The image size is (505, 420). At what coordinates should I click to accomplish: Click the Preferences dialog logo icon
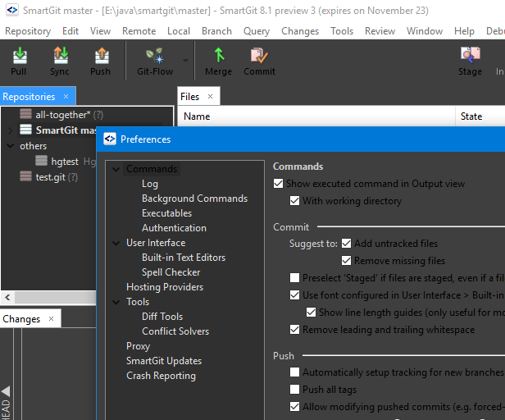click(110, 139)
